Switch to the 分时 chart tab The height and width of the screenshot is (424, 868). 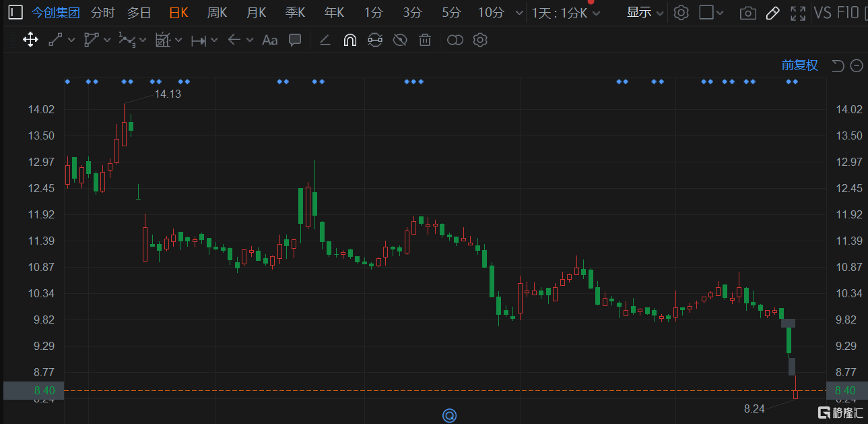point(103,12)
